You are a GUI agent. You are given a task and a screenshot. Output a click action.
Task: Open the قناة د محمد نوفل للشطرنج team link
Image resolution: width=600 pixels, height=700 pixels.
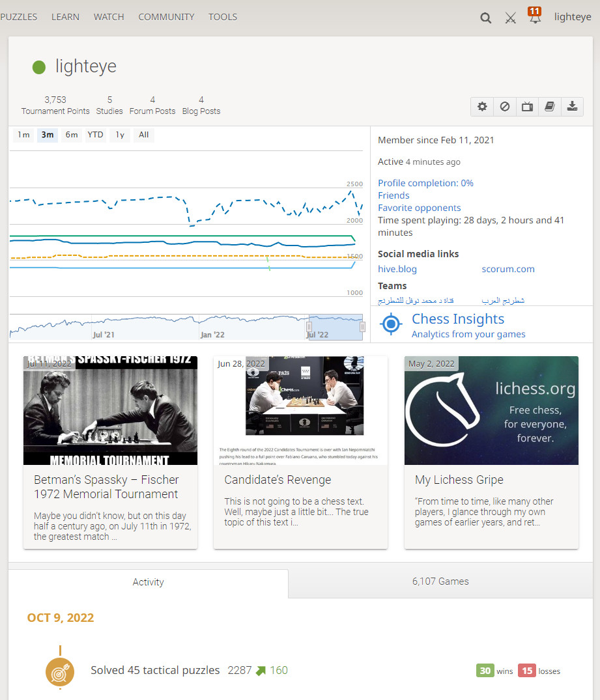416,300
